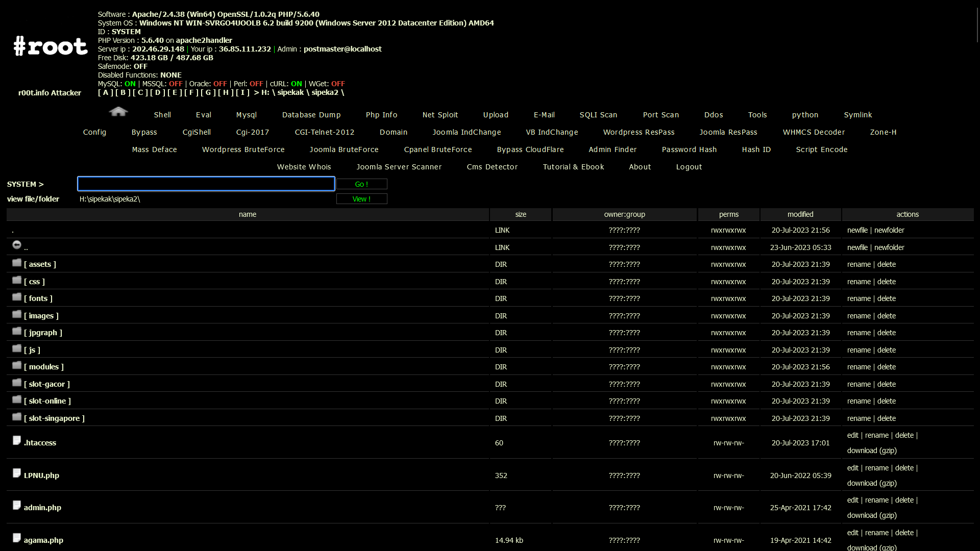
Task: Click the fonts folder icon
Action: pos(17,297)
